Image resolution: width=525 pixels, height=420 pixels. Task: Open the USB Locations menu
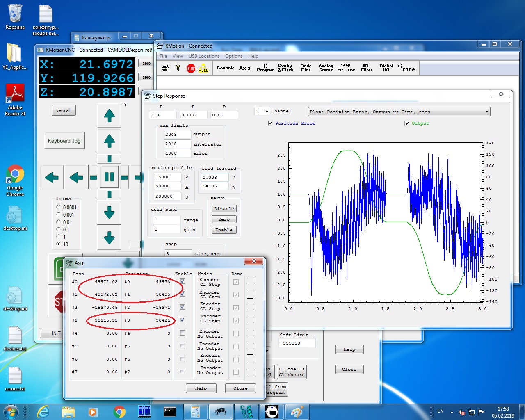click(x=204, y=56)
